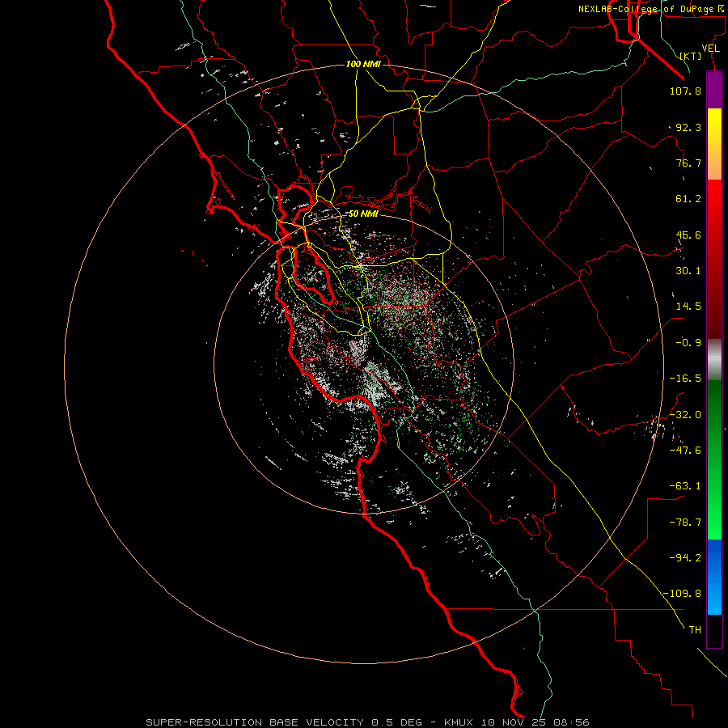Click the -63.1 legend value

[685, 486]
